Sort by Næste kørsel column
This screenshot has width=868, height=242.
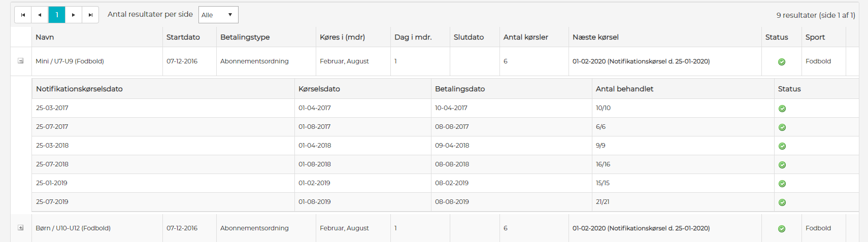coord(595,37)
